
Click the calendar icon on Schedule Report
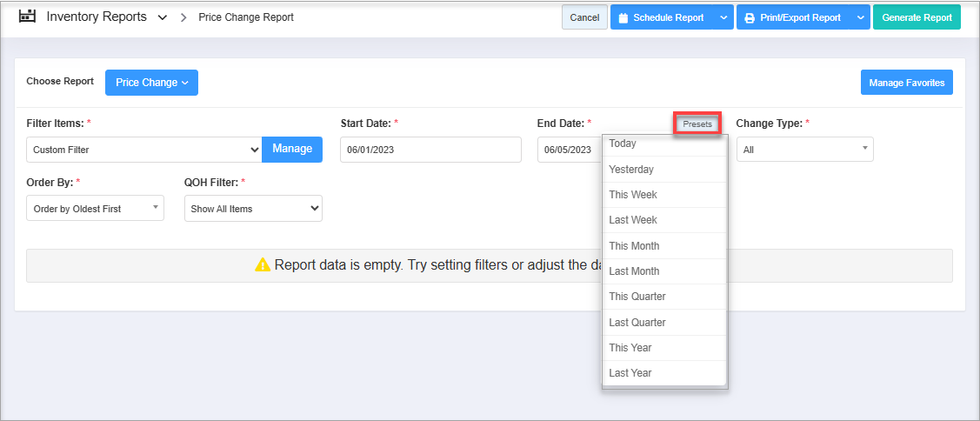[x=623, y=17]
